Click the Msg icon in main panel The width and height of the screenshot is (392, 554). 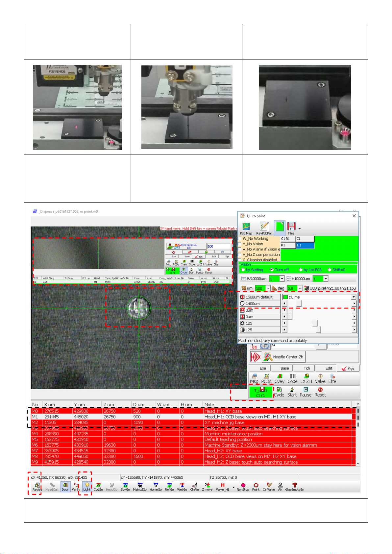[x=254, y=379]
